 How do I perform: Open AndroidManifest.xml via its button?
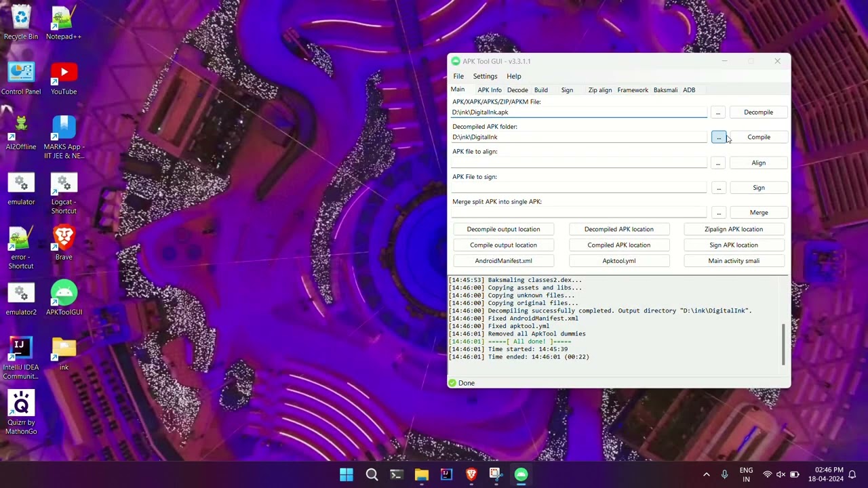click(x=503, y=261)
